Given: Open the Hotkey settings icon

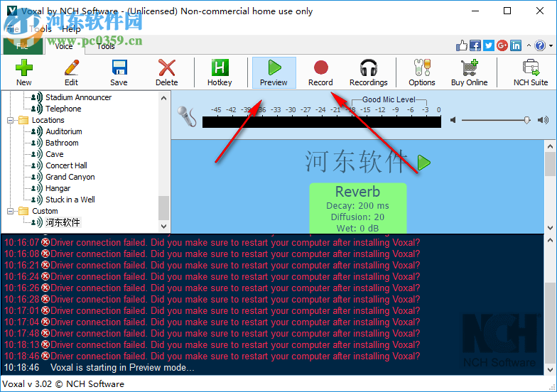Looking at the screenshot, I should coord(220,67).
